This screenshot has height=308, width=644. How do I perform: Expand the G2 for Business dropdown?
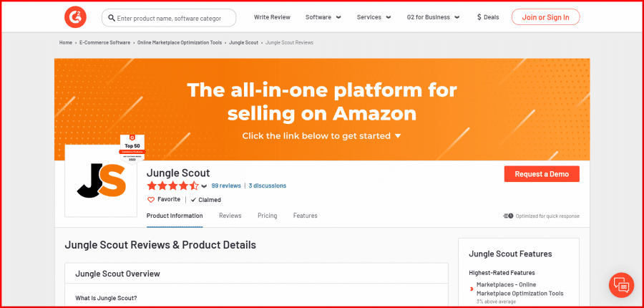pyautogui.click(x=433, y=17)
